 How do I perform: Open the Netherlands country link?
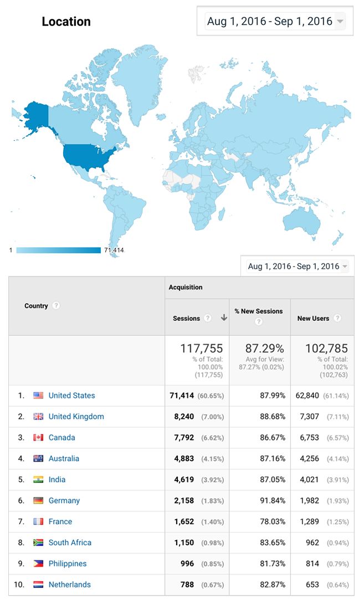coord(70,585)
